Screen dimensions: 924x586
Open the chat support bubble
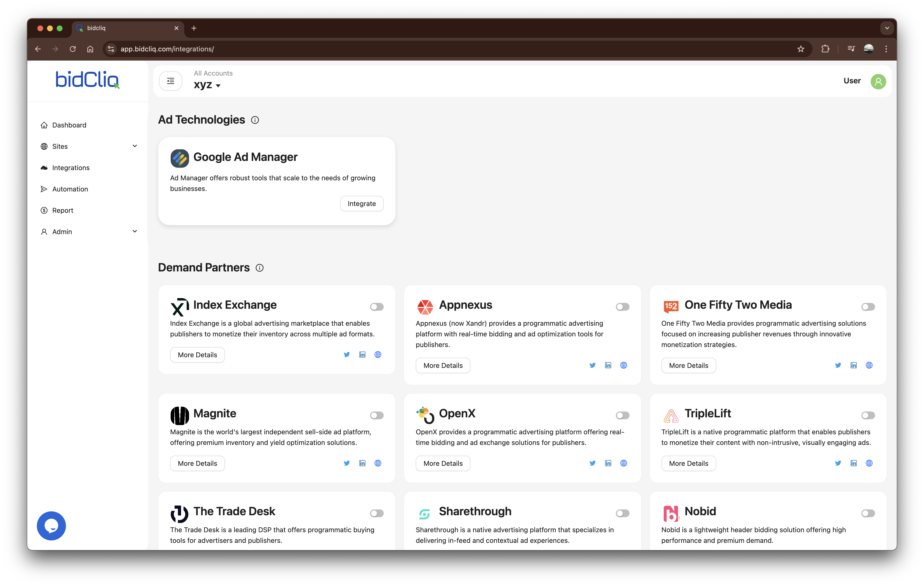pos(51,526)
